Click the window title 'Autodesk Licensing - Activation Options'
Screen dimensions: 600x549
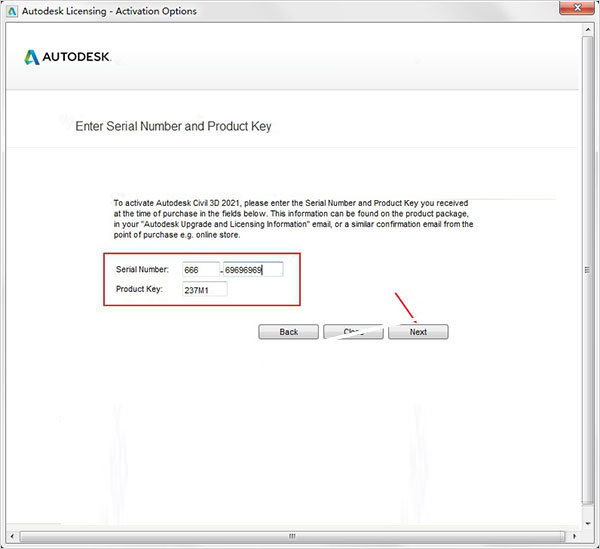[x=109, y=11]
